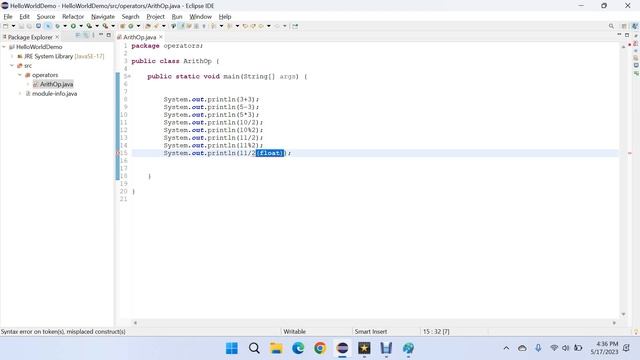The height and width of the screenshot is (360, 640).
Task: Collapse all in Package Explorer toolbar
Action: click(78, 36)
